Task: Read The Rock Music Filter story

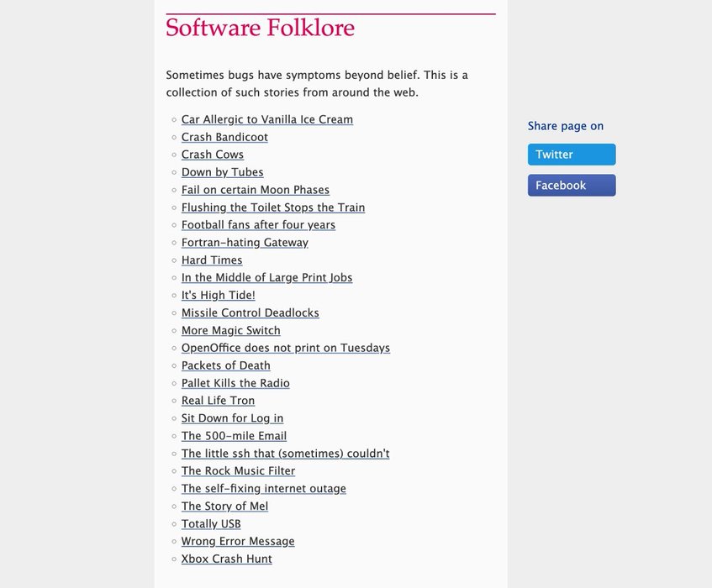Action: click(x=238, y=470)
